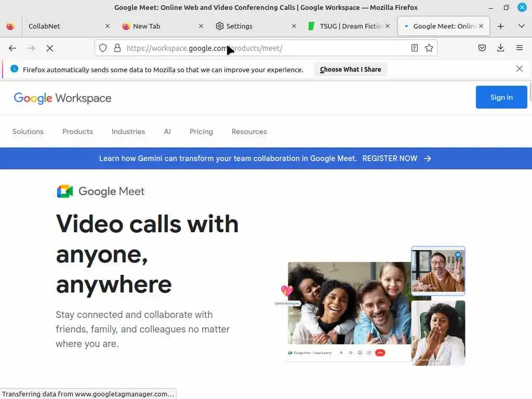Close the New Tab tab
Screen dimensions: 532x399
click(x=201, y=26)
